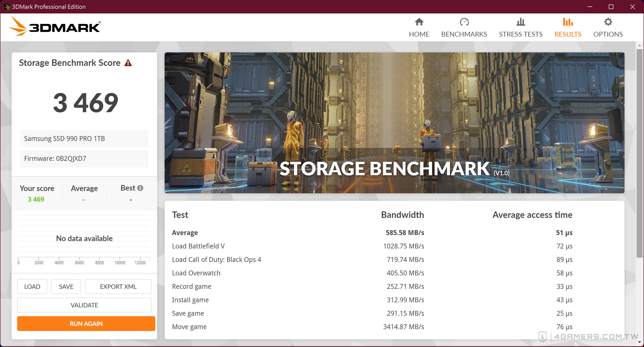The image size is (644, 347).
Task: Click the large score 3 469
Action: (86, 103)
